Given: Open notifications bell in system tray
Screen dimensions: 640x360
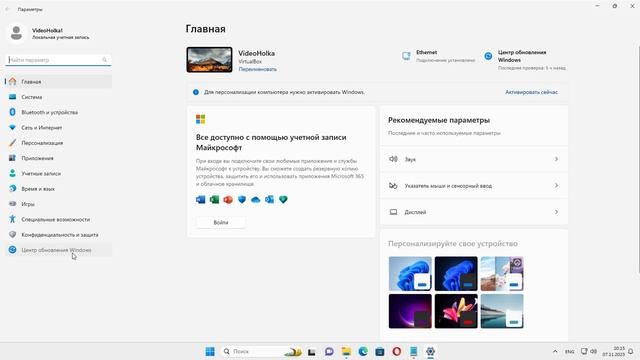Looking at the screenshot, I should (x=631, y=351).
